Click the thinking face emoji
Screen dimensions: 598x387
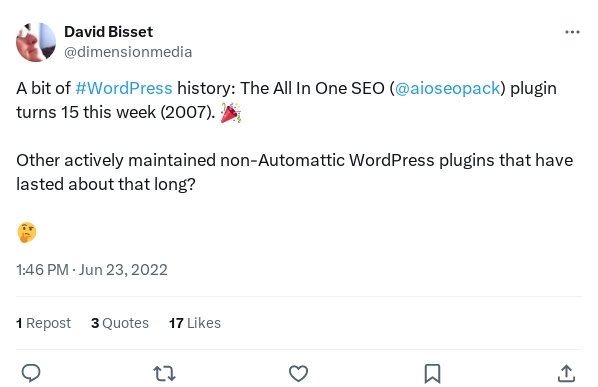tap(27, 232)
